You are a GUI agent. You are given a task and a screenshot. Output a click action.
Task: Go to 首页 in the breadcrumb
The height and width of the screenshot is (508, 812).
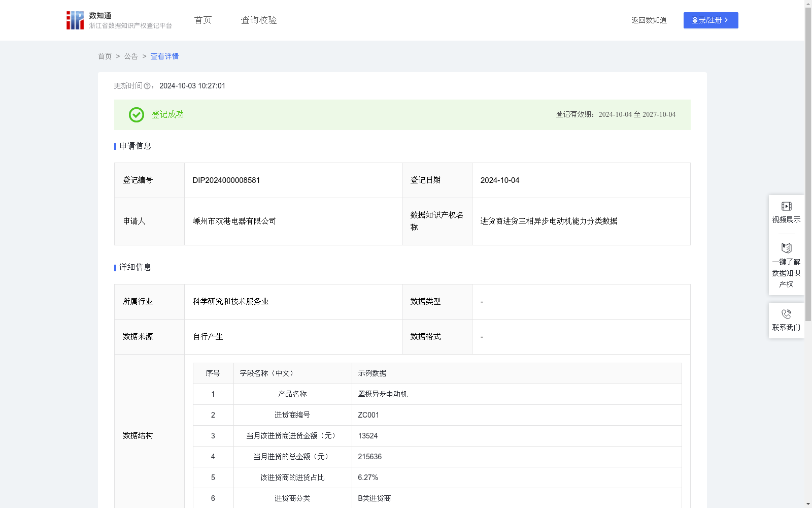pos(105,56)
